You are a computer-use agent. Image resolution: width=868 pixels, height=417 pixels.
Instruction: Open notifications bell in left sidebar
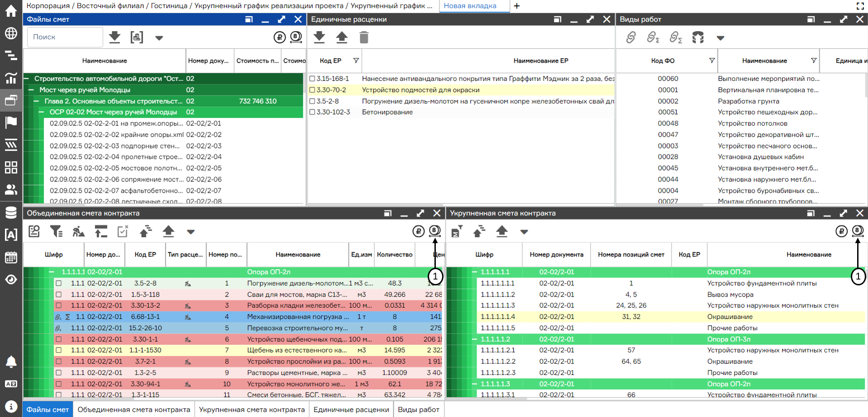click(11, 362)
